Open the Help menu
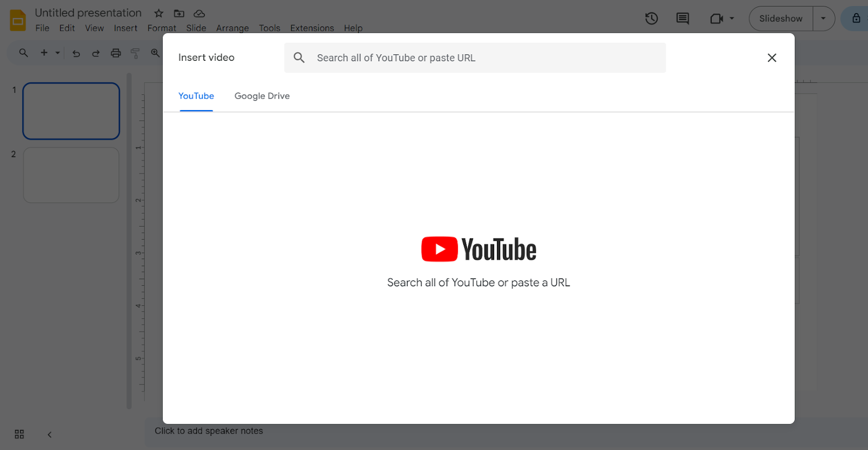 tap(353, 28)
